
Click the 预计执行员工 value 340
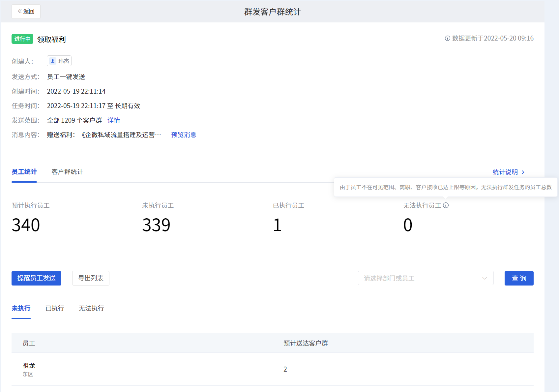[x=26, y=225]
